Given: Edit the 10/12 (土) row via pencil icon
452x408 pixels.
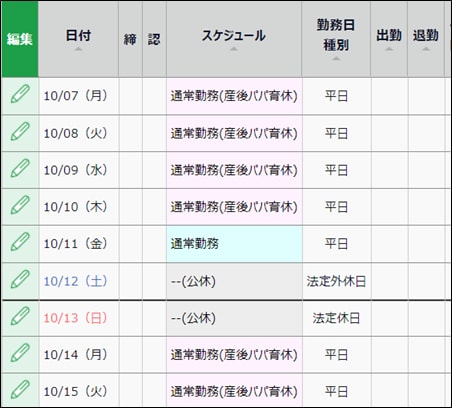Looking at the screenshot, I should [x=20, y=279].
